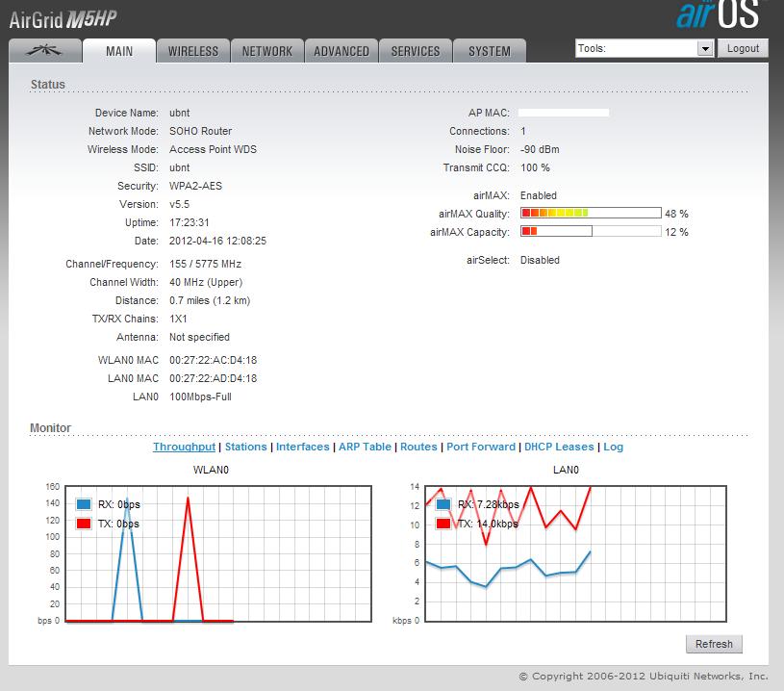The image size is (784, 691).
Task: Click blue RX legend swatch in WLAN0 graph
Action: [84, 504]
